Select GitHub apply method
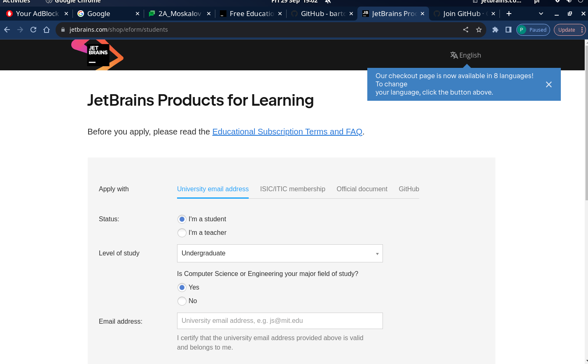The image size is (588, 364). point(409,189)
